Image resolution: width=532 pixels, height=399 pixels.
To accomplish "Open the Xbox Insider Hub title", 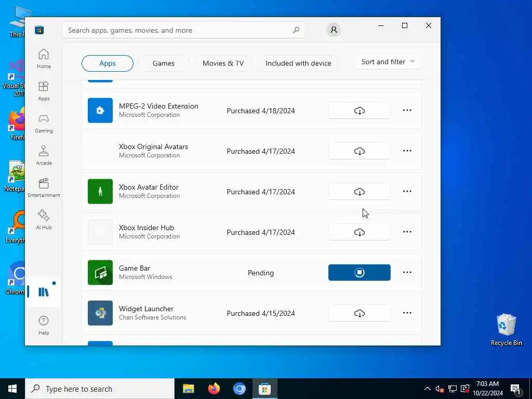I will click(x=146, y=228).
